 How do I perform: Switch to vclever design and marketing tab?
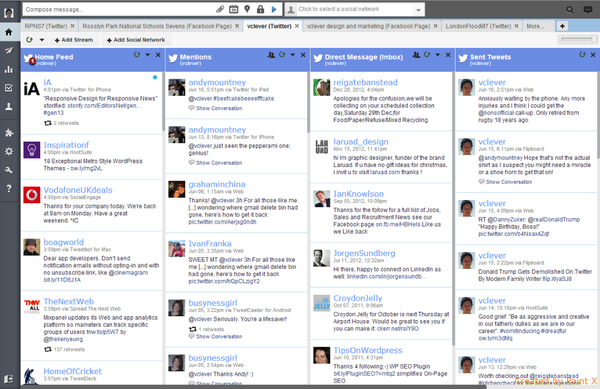(368, 26)
